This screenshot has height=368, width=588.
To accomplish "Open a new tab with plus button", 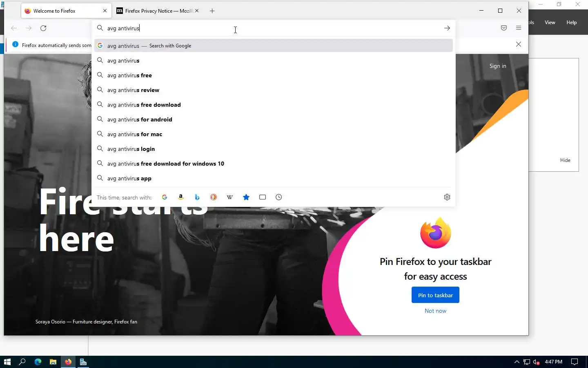I will click(x=212, y=11).
